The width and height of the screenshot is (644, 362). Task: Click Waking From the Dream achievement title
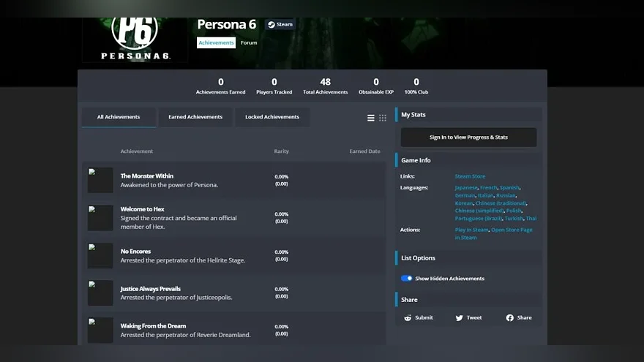tap(153, 326)
